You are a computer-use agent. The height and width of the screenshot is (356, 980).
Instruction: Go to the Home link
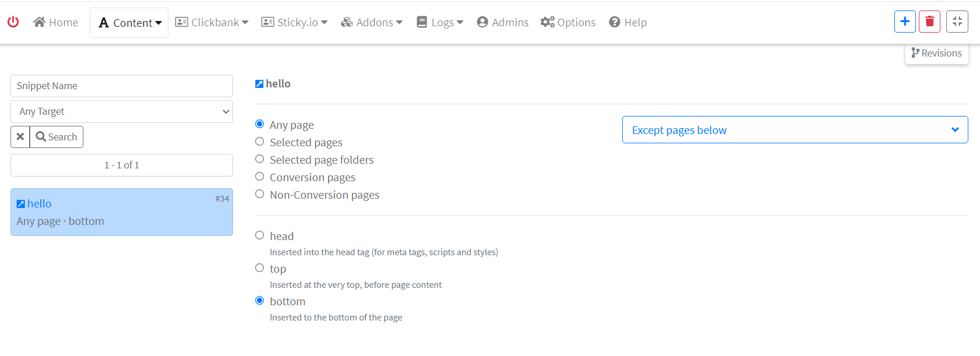click(x=56, y=22)
